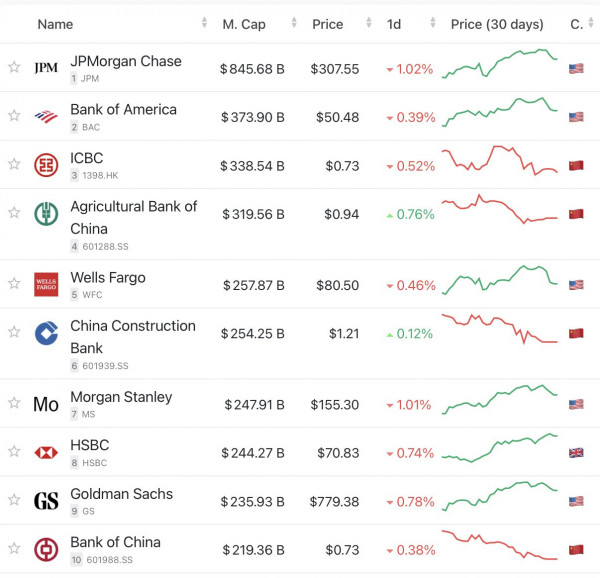The width and height of the screenshot is (600, 578).
Task: Click the HSBC hexagon logo
Action: pos(46,452)
